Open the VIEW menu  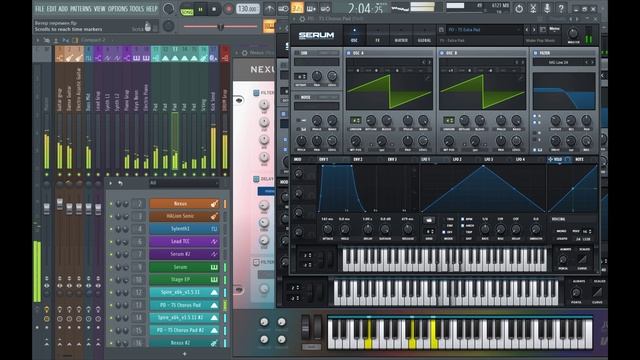coord(100,9)
